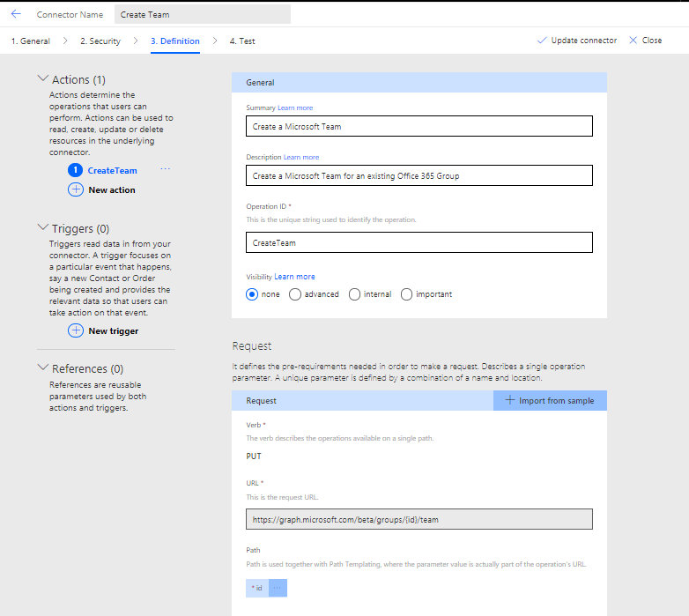Open Learn more link next to Summary

pos(295,108)
